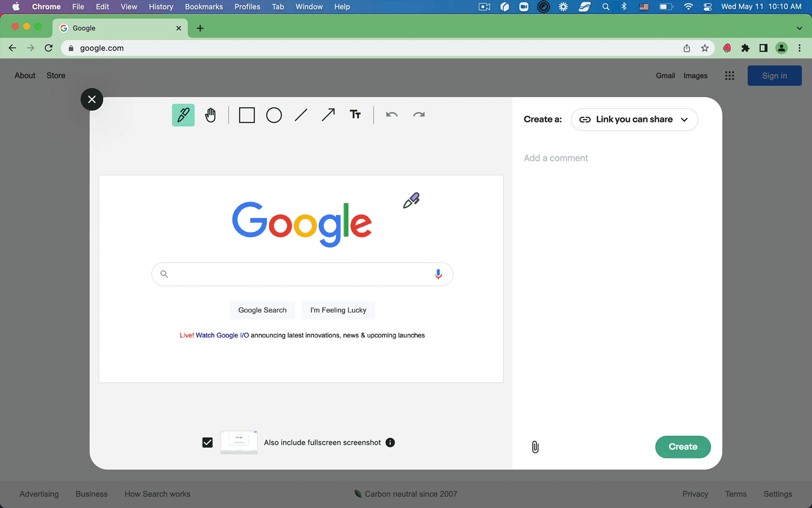
Task: Select the Google browser tab
Action: pyautogui.click(x=113, y=28)
